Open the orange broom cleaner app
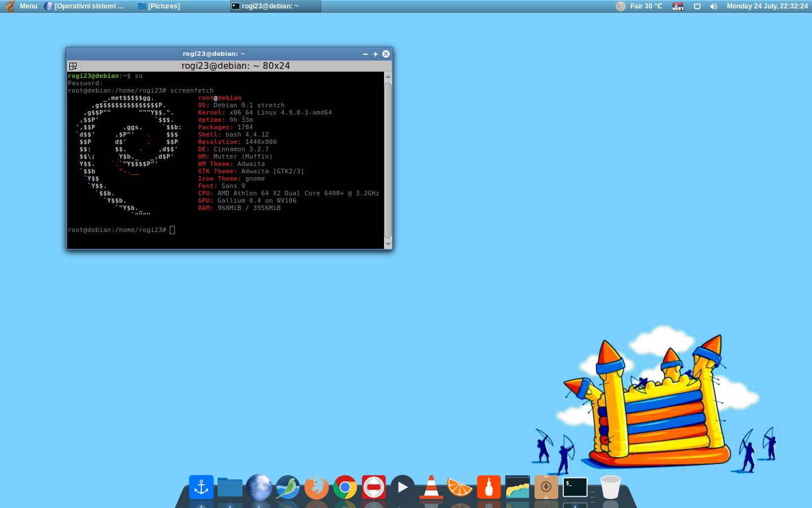 (488, 487)
